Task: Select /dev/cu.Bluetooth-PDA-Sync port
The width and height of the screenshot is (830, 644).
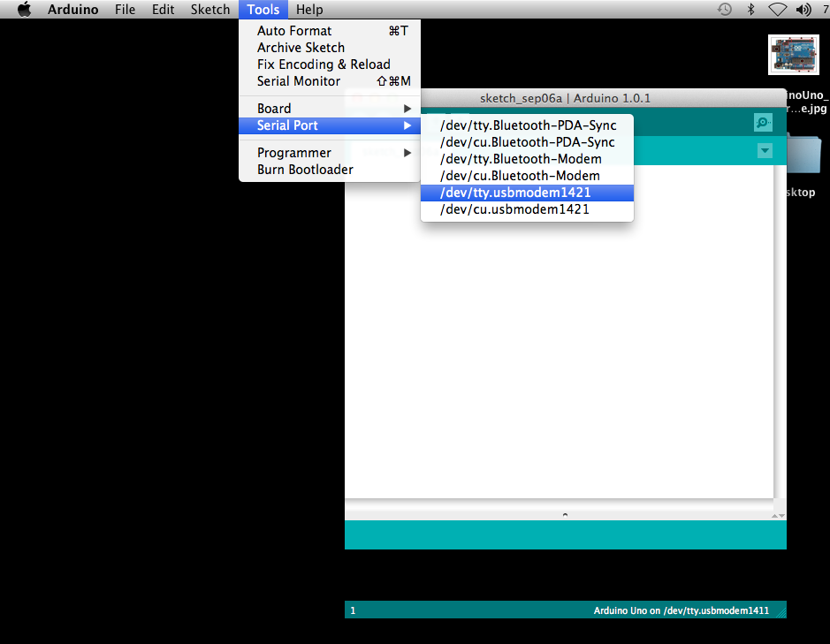Action: coord(527,142)
